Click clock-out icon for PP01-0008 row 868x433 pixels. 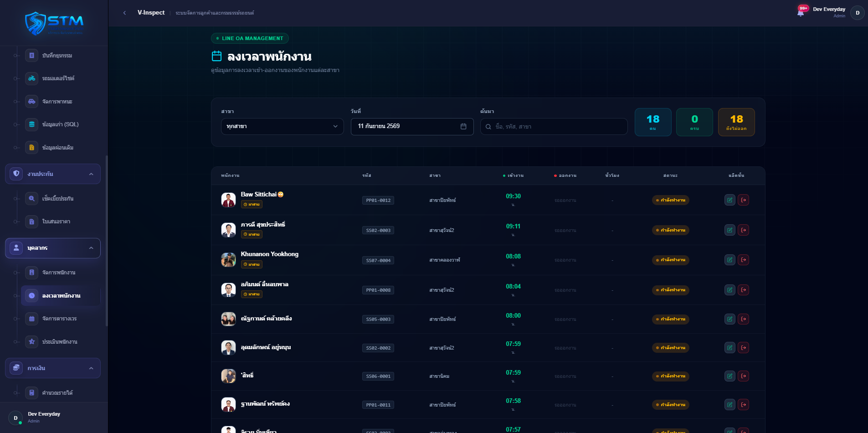744,290
